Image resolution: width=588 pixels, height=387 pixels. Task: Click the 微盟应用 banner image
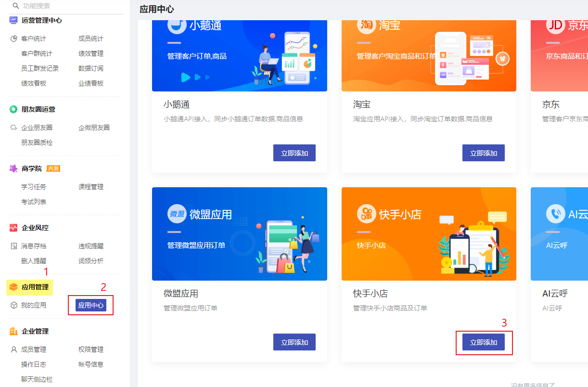click(240, 234)
